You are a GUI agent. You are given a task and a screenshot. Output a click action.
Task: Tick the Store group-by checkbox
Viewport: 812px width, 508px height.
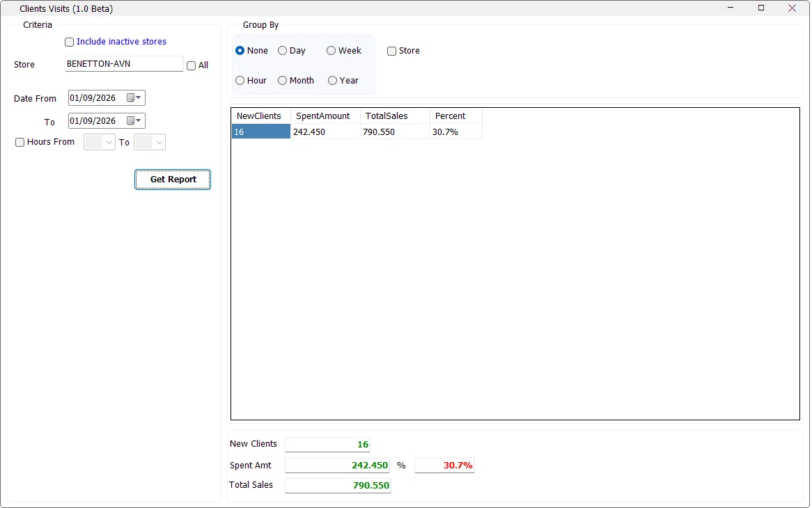[391, 51]
